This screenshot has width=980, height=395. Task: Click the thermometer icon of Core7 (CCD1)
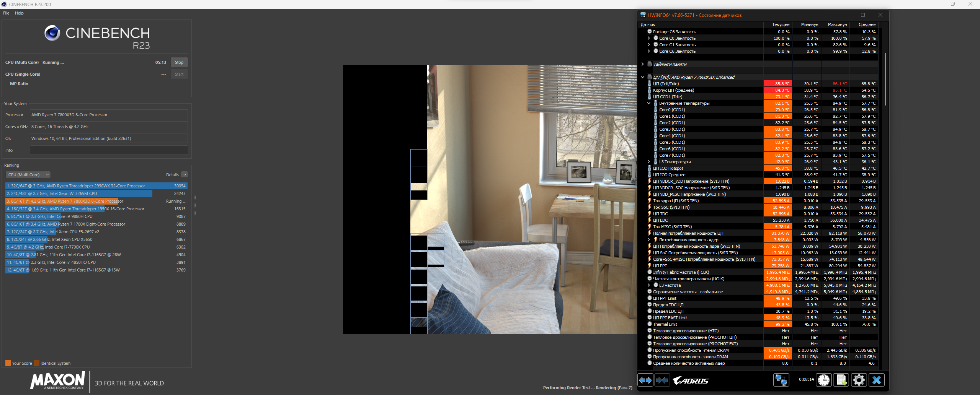point(655,155)
